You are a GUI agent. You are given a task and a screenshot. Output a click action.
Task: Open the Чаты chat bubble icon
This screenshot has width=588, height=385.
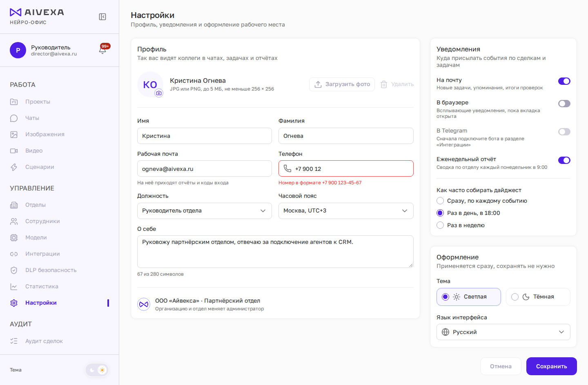click(14, 118)
